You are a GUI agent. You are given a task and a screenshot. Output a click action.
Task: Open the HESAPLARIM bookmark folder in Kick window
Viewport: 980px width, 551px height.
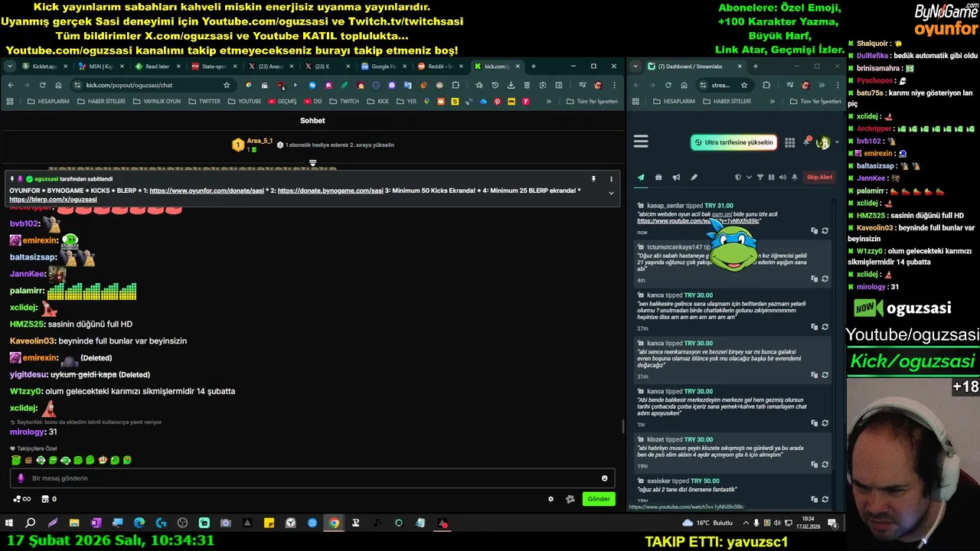[48, 101]
